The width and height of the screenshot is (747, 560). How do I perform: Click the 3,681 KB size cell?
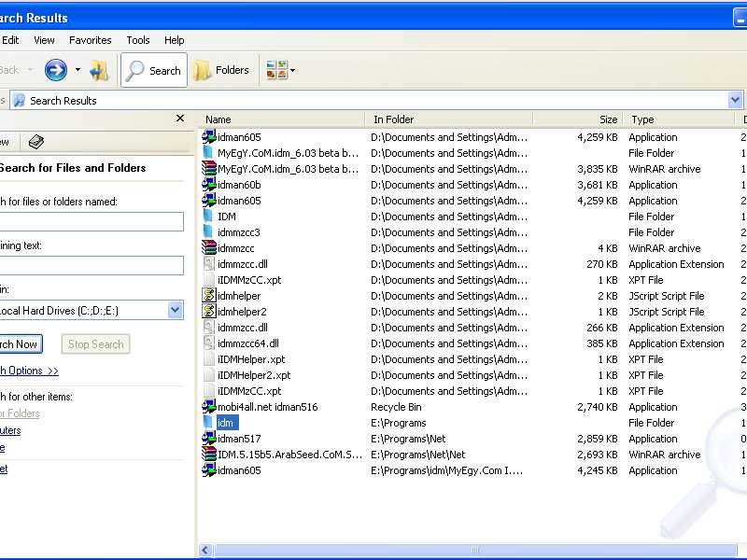click(x=598, y=185)
